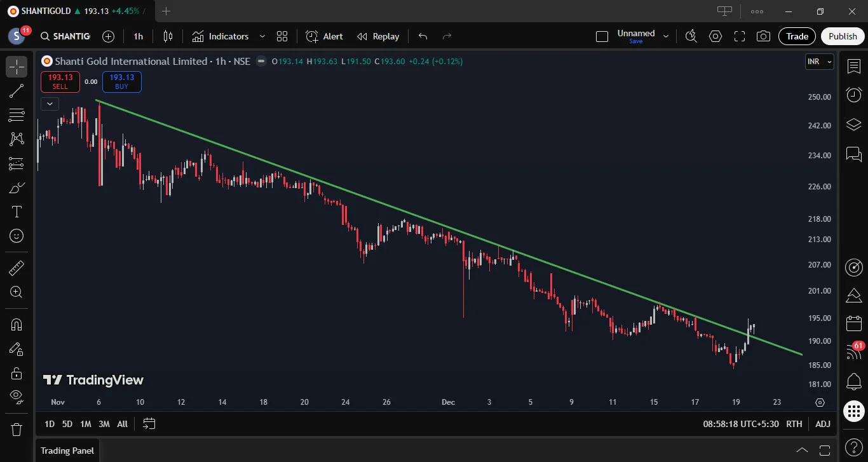Select the 1M date range
Viewport: 868px width, 462px height.
coord(86,424)
